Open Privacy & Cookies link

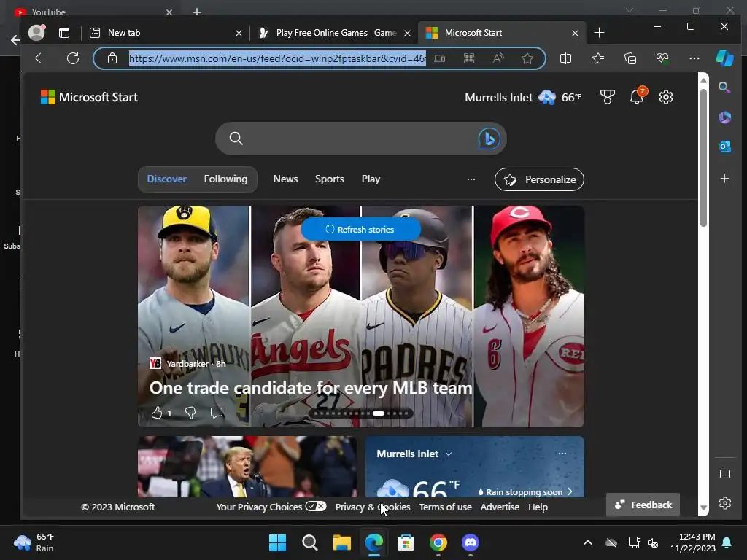click(x=373, y=507)
